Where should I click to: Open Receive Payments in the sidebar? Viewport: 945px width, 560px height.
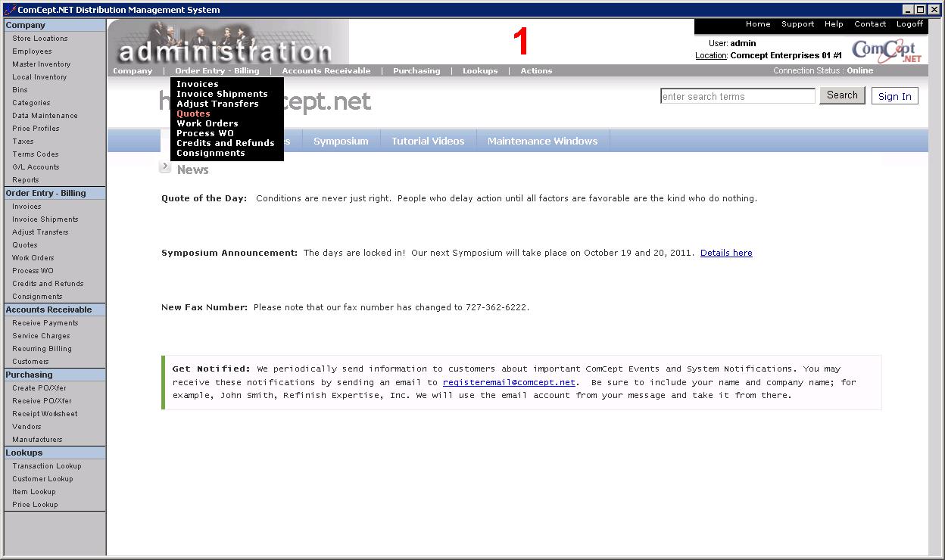pos(45,323)
